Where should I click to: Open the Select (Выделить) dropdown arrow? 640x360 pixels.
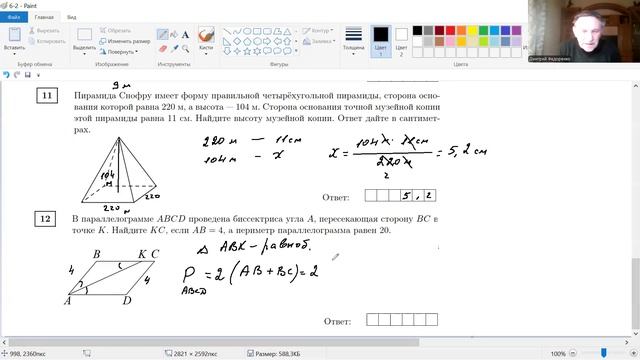[x=84, y=53]
